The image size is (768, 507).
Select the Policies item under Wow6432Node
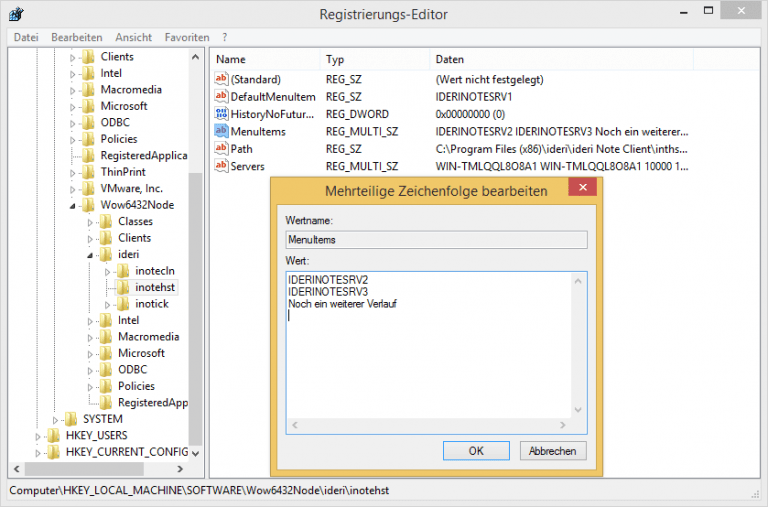(136, 386)
